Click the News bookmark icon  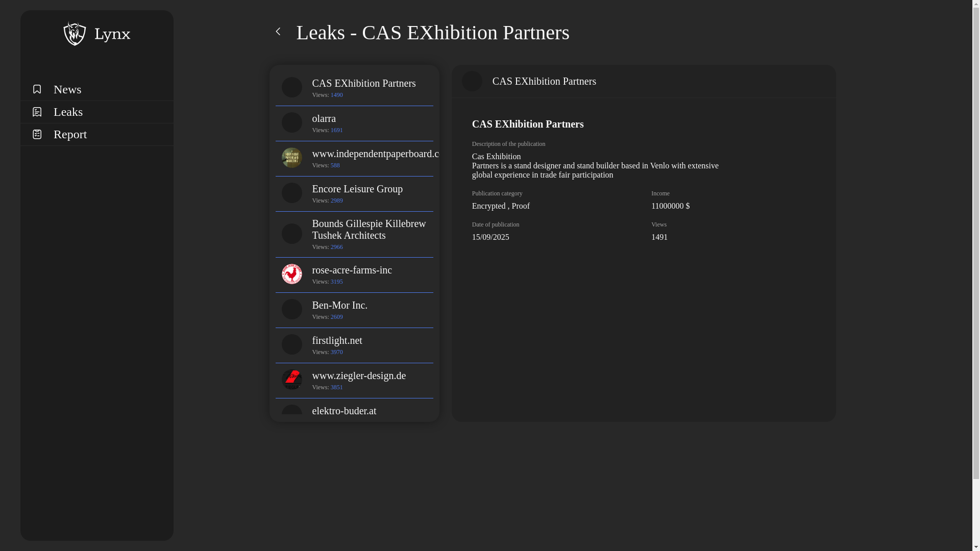tap(37, 89)
